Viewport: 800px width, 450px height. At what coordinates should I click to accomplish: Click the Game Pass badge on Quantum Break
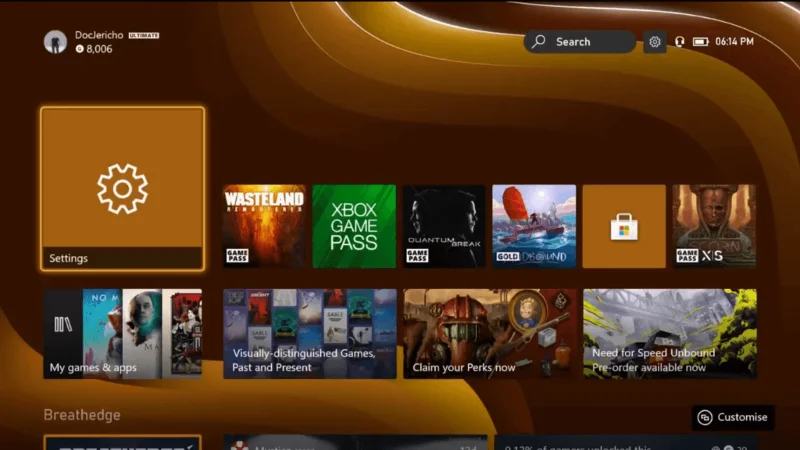[x=417, y=256]
